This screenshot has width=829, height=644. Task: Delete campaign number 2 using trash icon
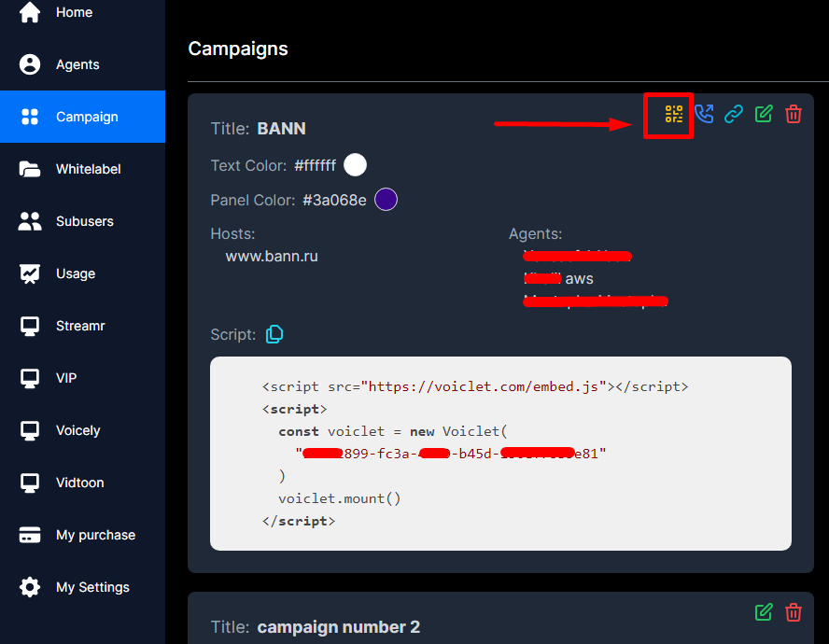(x=793, y=612)
